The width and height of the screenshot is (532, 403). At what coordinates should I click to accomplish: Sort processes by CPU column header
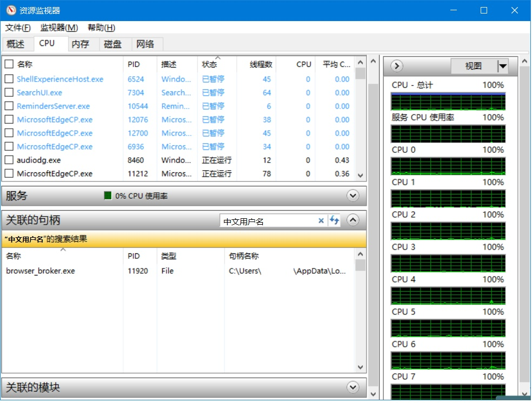coord(295,64)
